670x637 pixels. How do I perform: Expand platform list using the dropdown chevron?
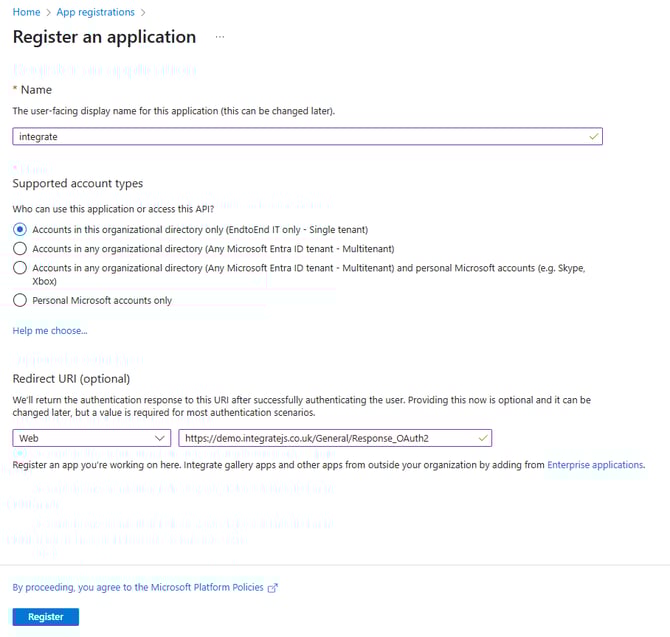pos(162,438)
